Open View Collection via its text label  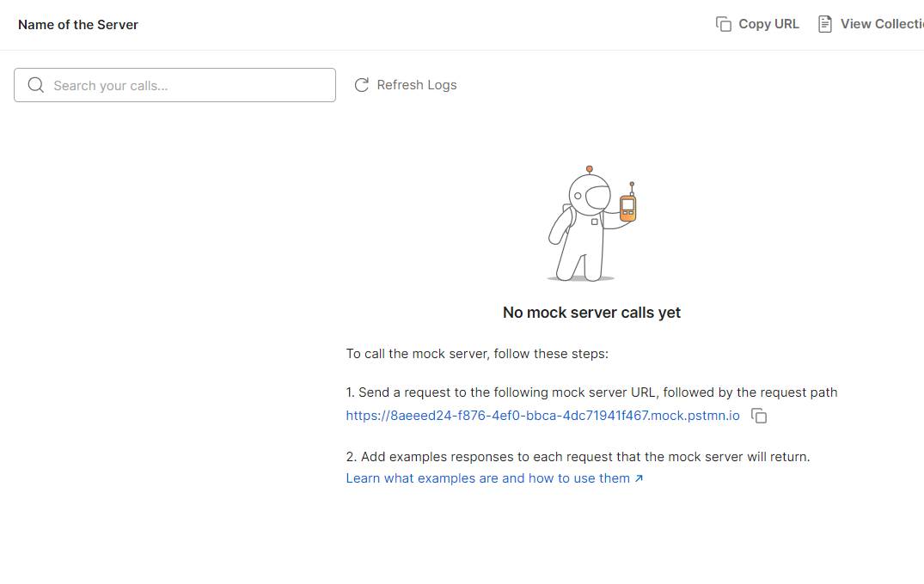pyautogui.click(x=882, y=24)
